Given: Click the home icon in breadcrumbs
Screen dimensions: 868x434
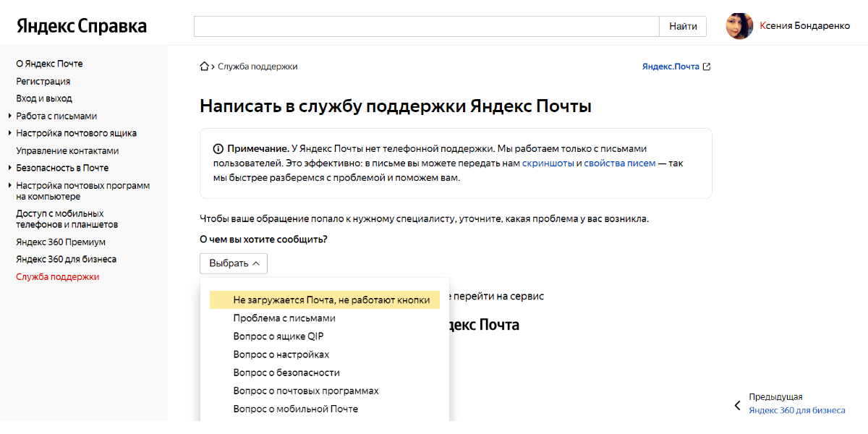Looking at the screenshot, I should point(205,67).
